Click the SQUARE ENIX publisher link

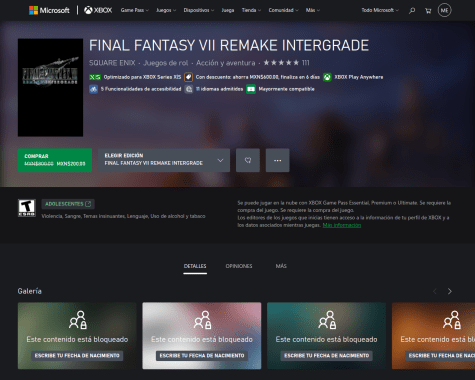pyautogui.click(x=112, y=63)
